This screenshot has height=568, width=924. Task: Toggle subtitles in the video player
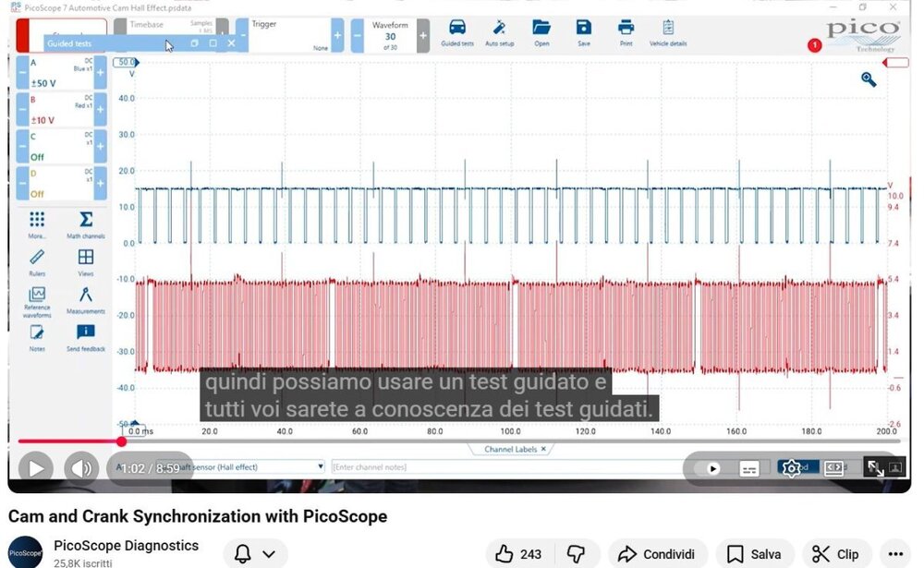(x=749, y=468)
